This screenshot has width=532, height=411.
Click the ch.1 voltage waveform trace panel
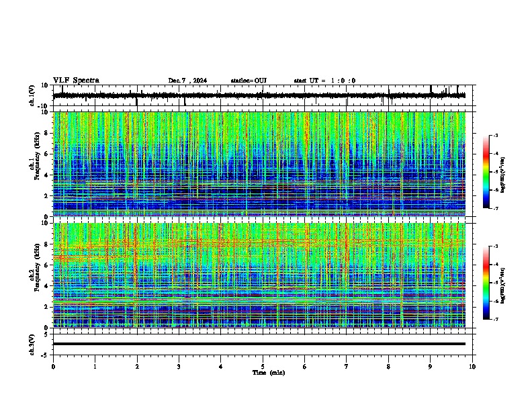pos(262,95)
